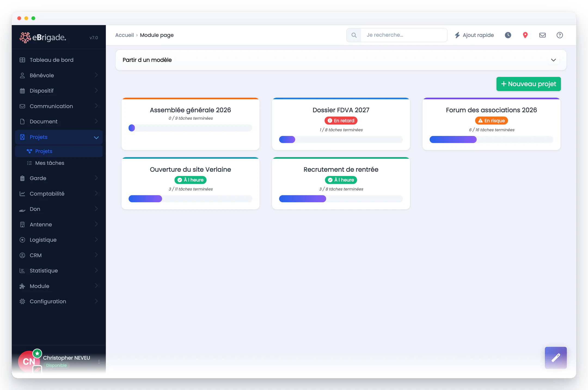The height and width of the screenshot is (390, 588).
Task: Open the mail envelope icon in header
Action: [x=543, y=35]
